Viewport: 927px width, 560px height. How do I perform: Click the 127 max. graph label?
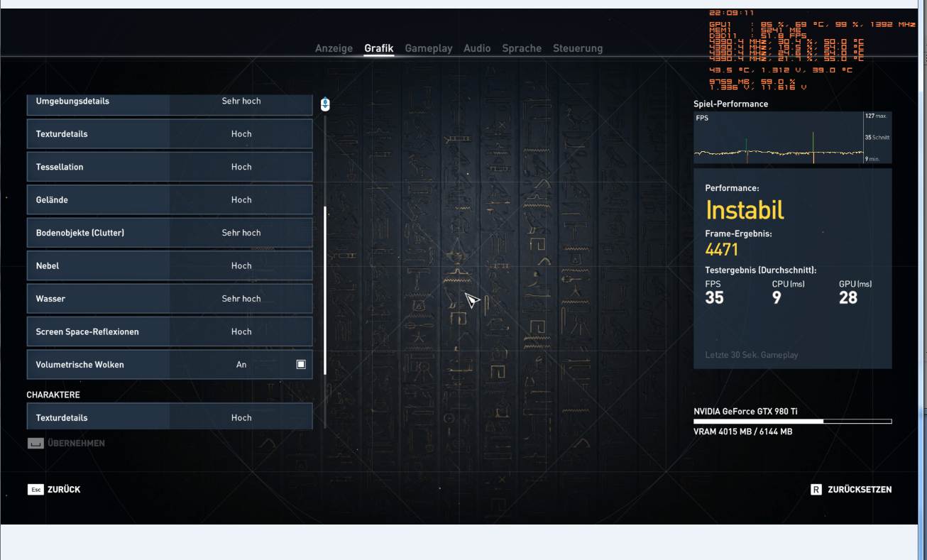pyautogui.click(x=876, y=116)
